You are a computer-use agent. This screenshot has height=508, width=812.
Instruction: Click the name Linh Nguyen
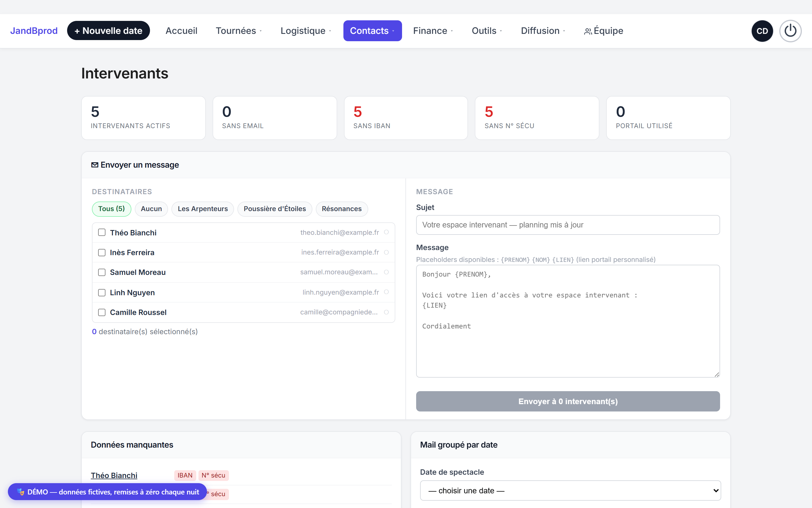pos(132,293)
